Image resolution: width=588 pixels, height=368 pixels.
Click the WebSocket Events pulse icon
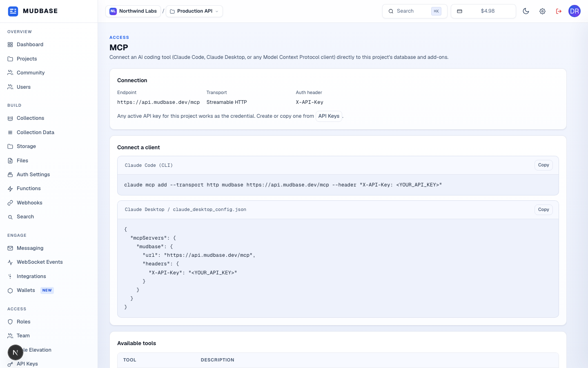click(x=10, y=262)
